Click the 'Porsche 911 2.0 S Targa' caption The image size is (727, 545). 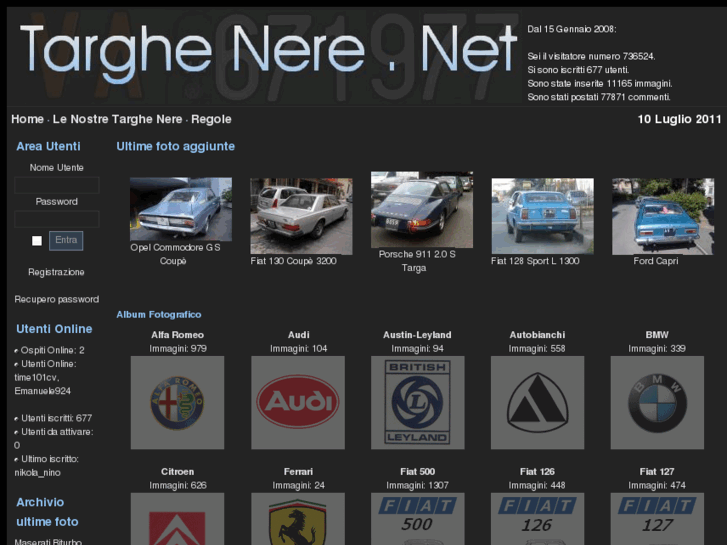tap(417, 261)
